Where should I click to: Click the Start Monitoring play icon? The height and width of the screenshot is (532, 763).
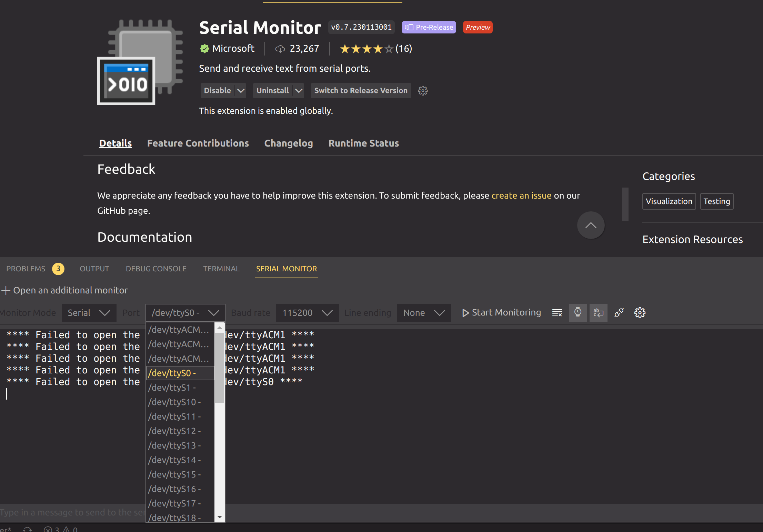465,313
